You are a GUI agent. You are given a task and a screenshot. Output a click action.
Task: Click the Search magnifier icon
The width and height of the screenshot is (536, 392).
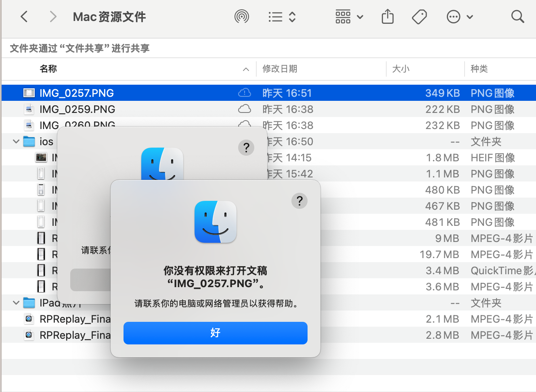[x=517, y=16]
